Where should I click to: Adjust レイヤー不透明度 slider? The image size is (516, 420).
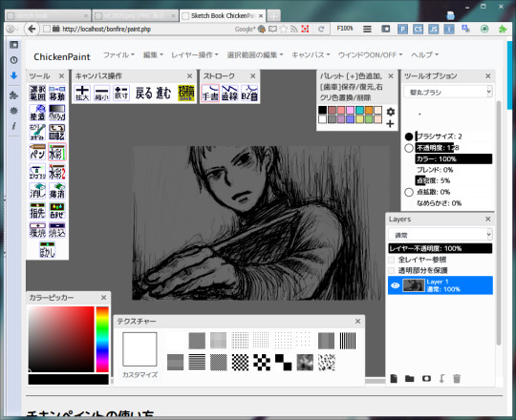441,248
